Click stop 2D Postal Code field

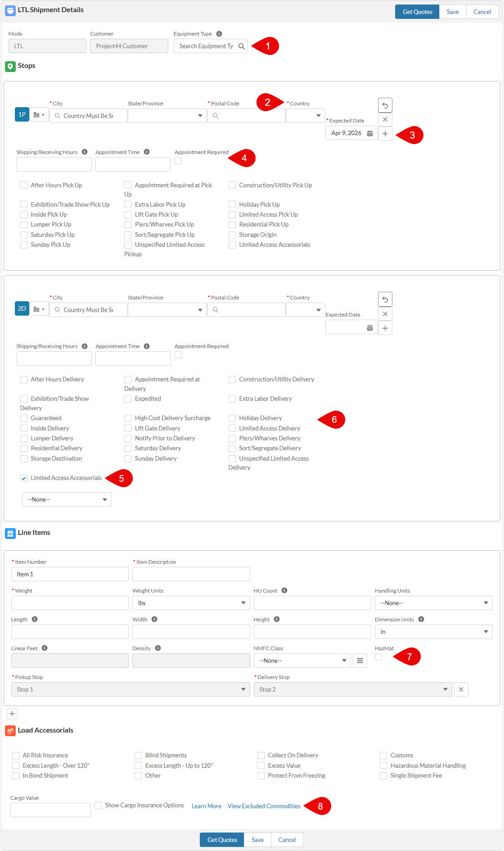click(246, 310)
